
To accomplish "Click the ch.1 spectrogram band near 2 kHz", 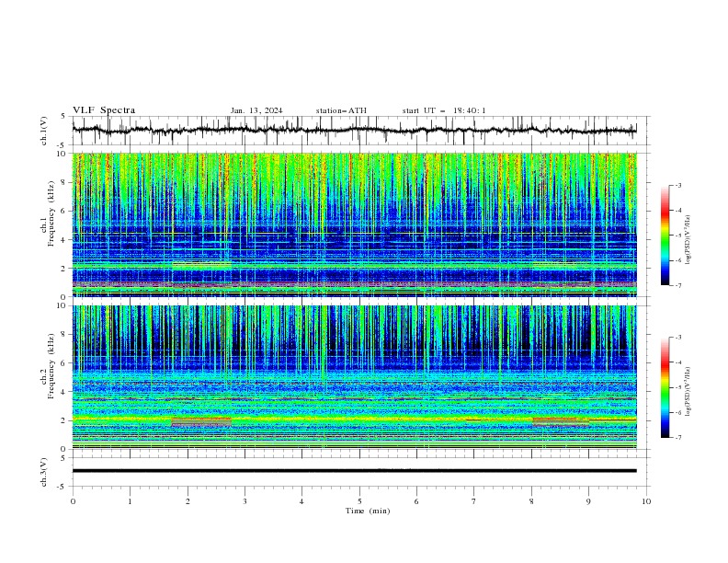I will (x=354, y=267).
